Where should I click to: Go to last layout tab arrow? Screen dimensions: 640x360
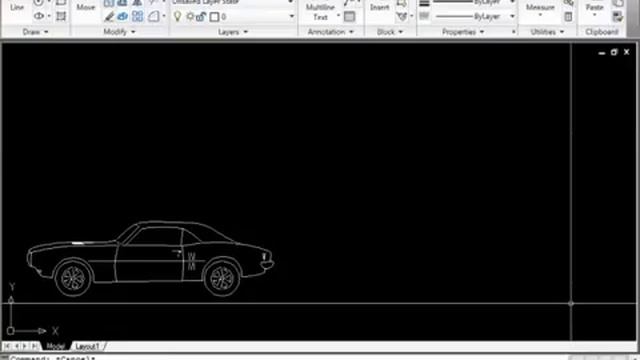34,346
